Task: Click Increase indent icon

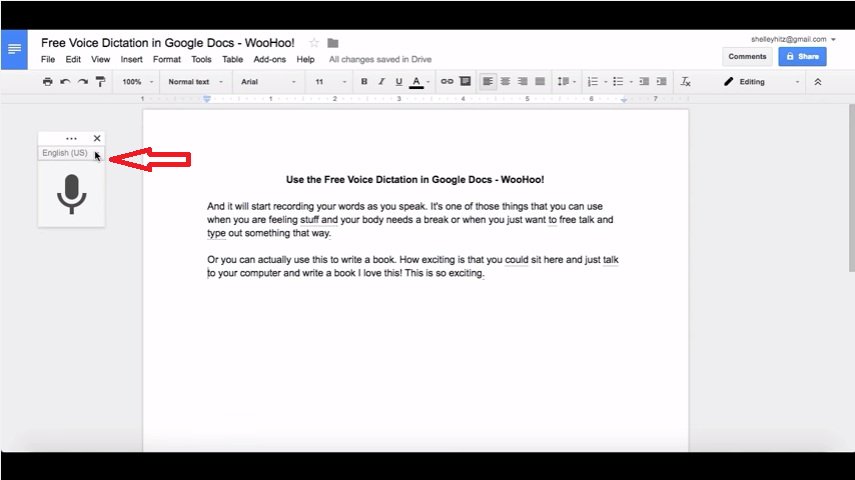Action: tap(661, 82)
